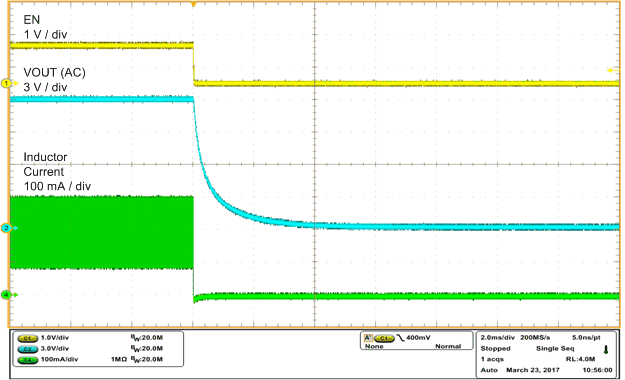This screenshot has width=625, height=380.
Task: Click the Normal trigger mode label
Action: click(448, 347)
